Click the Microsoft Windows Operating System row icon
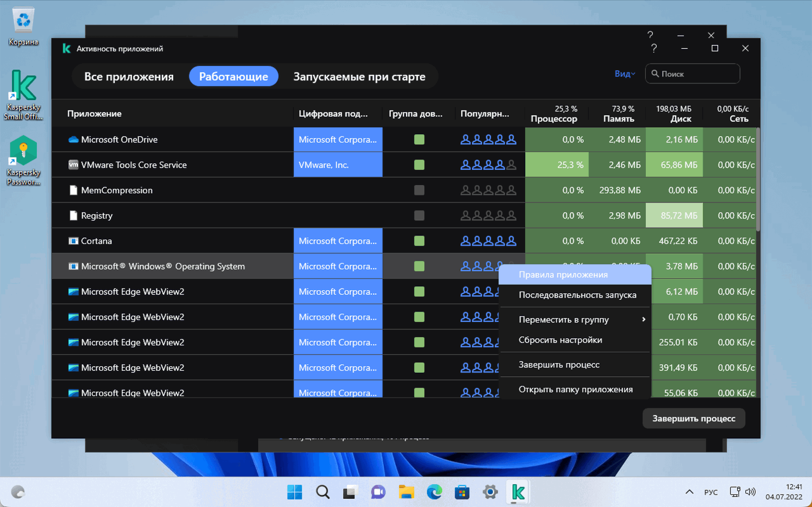 tap(74, 266)
